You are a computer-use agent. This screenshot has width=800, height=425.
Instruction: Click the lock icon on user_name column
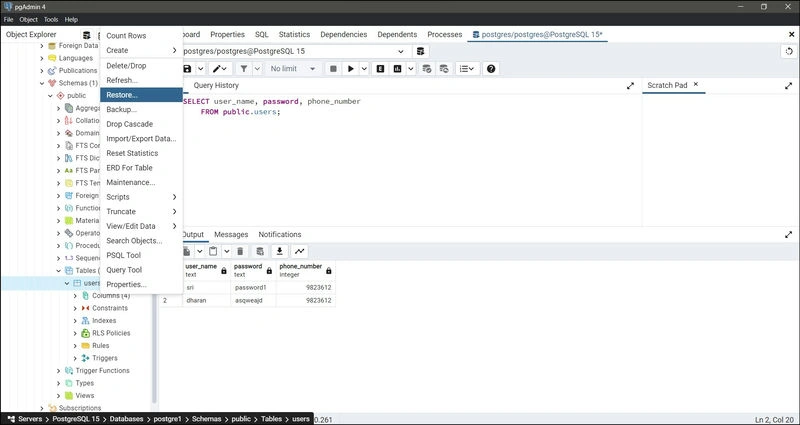pos(224,271)
